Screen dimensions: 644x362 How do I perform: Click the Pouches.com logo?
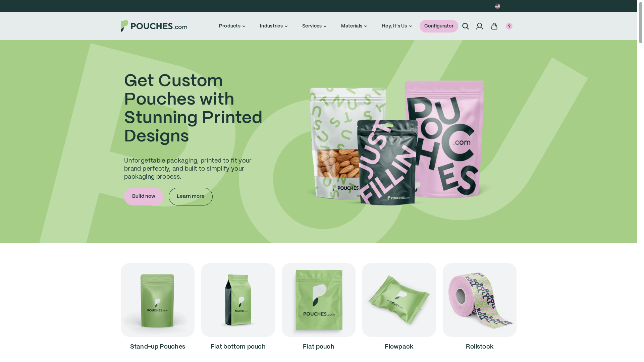tap(154, 26)
